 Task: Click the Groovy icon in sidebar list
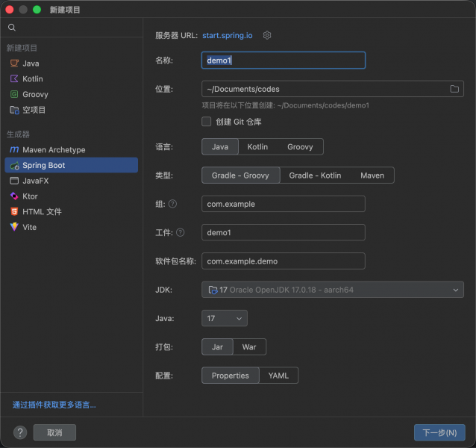click(14, 94)
